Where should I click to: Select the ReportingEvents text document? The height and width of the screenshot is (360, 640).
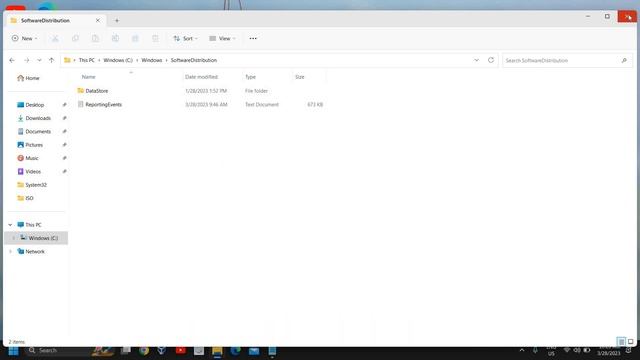point(104,104)
